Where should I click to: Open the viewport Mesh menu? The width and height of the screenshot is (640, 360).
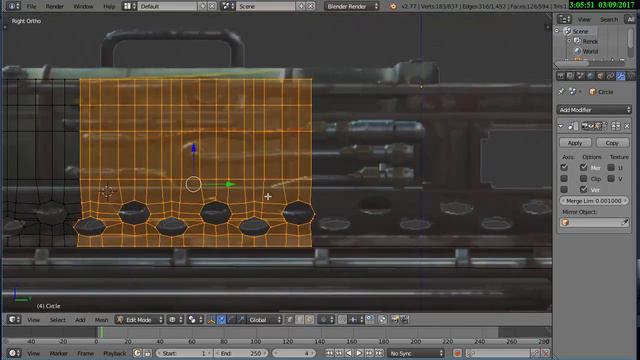click(101, 320)
